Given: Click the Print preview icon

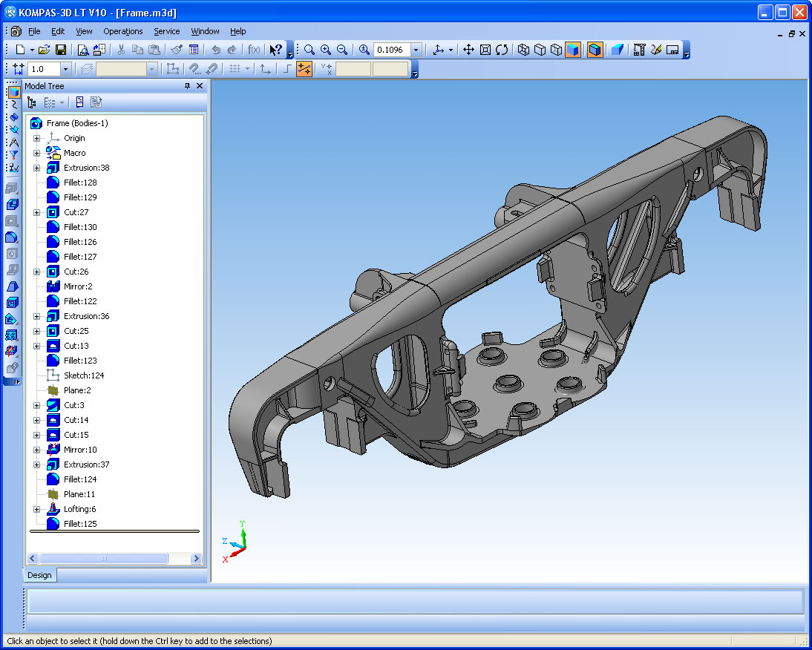Looking at the screenshot, I should [83, 50].
